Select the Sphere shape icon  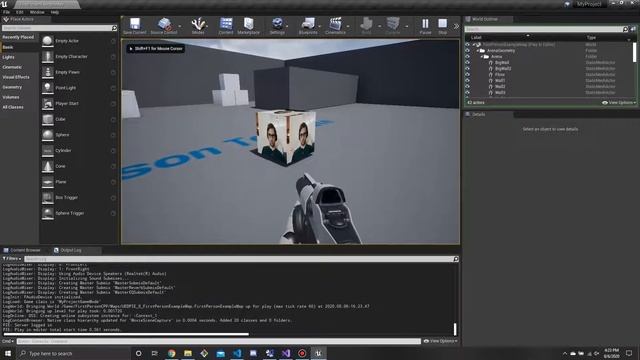[x=48, y=135]
